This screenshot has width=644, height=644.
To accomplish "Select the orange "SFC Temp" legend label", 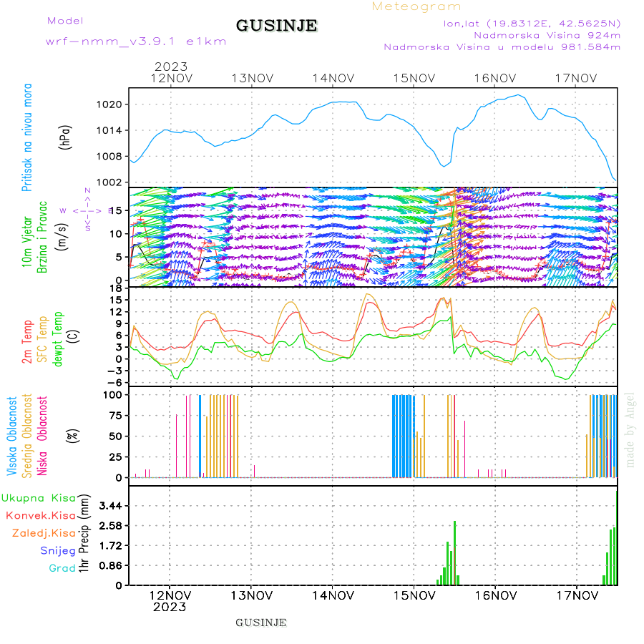I will (x=42, y=339).
